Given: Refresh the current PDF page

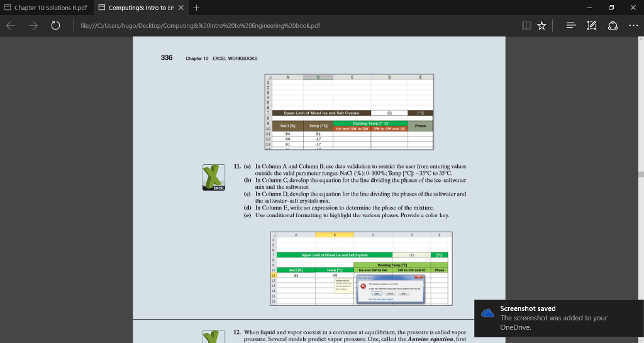Looking at the screenshot, I should [55, 25].
